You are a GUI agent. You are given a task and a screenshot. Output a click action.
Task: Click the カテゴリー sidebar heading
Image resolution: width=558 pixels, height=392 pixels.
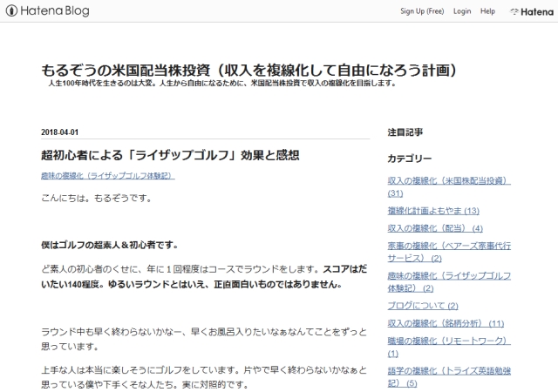(410, 159)
